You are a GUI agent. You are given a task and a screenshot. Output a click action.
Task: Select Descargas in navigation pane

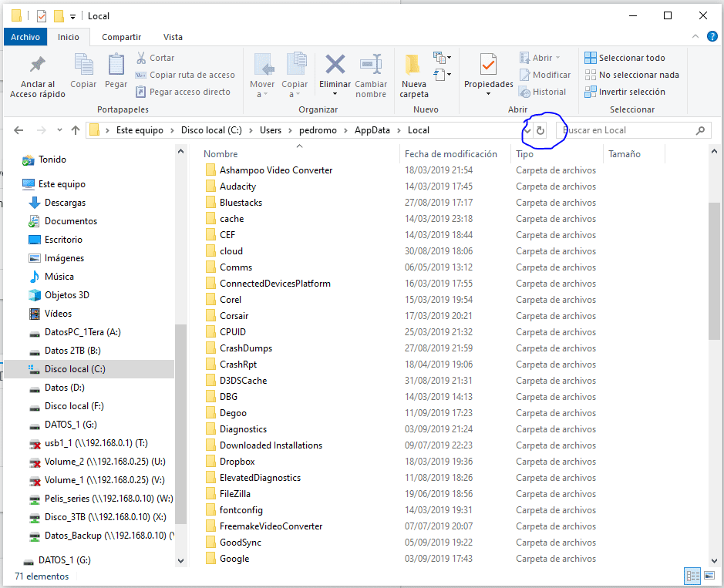click(65, 203)
